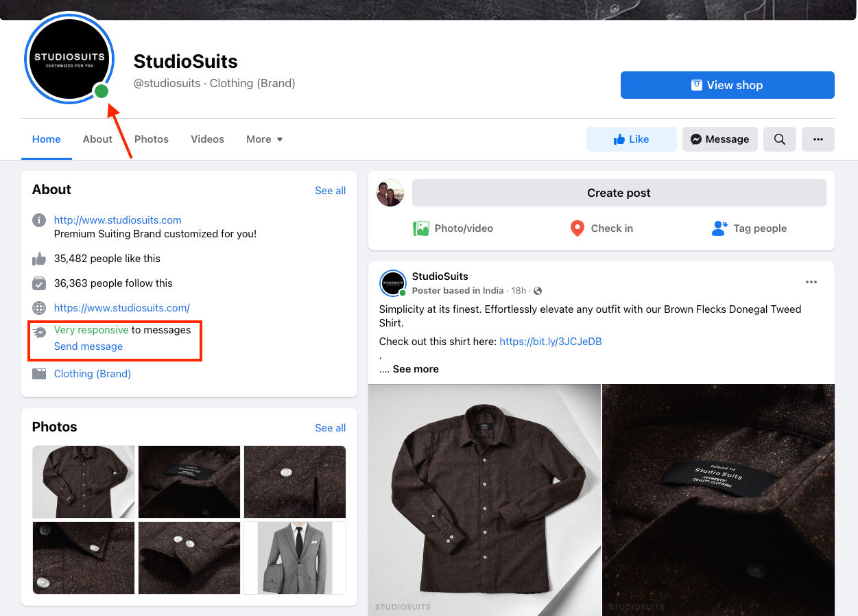Click the follow icon beside 36,363 followers
Viewport: 858px width, 616px height.
click(39, 283)
